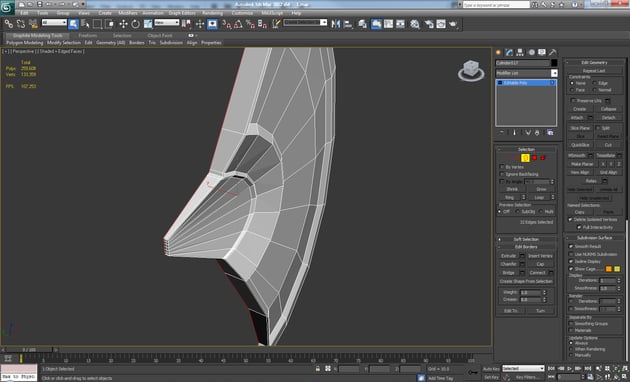Toggle the Full Interactivity checkbox
Viewport: 630px width, 382px height.
pyautogui.click(x=579, y=227)
